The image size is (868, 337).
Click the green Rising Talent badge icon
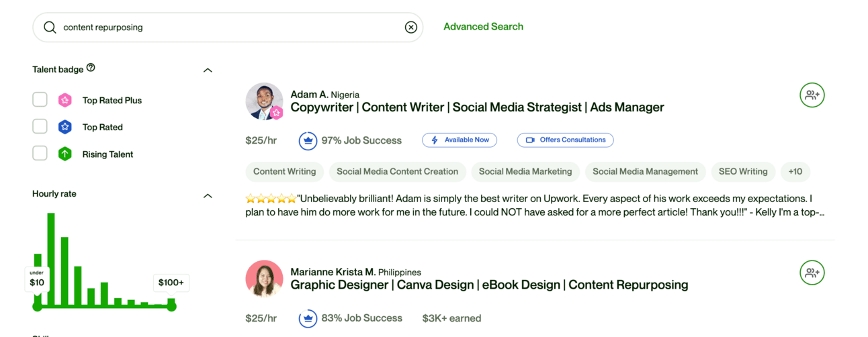click(x=64, y=154)
